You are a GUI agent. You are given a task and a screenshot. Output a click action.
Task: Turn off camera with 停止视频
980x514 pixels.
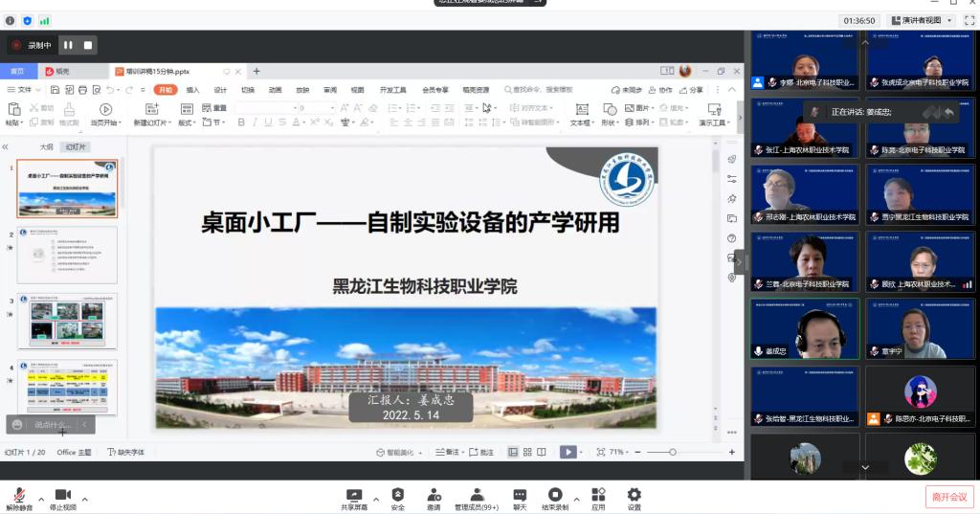(63, 496)
